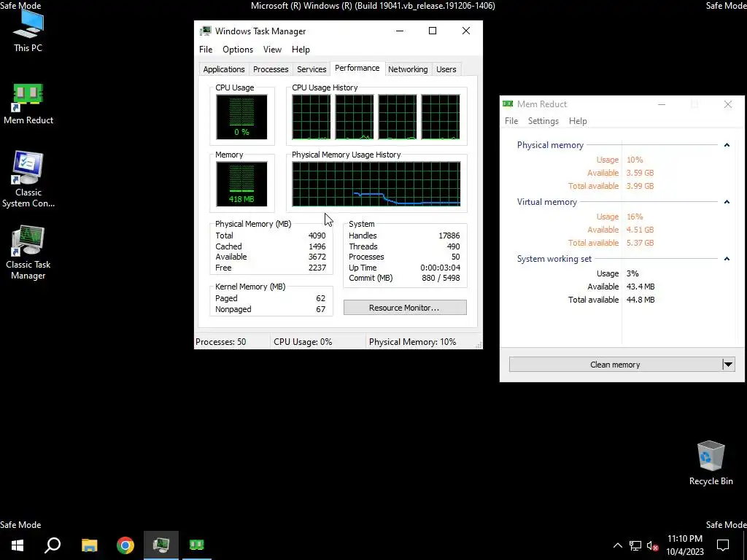The width and height of the screenshot is (747, 560).
Task: Click the CPU Usage meter graph
Action: point(241,117)
